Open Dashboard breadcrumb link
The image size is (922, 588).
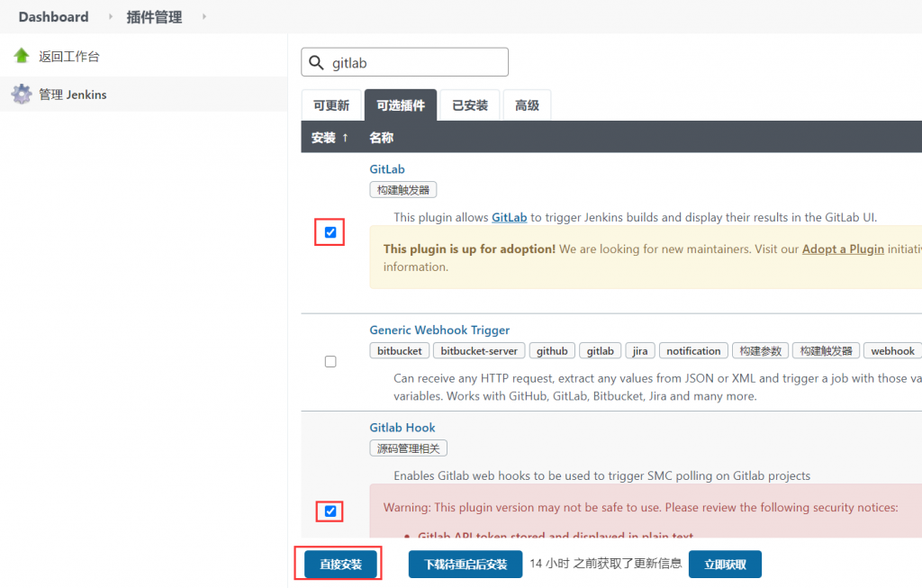coord(53,16)
